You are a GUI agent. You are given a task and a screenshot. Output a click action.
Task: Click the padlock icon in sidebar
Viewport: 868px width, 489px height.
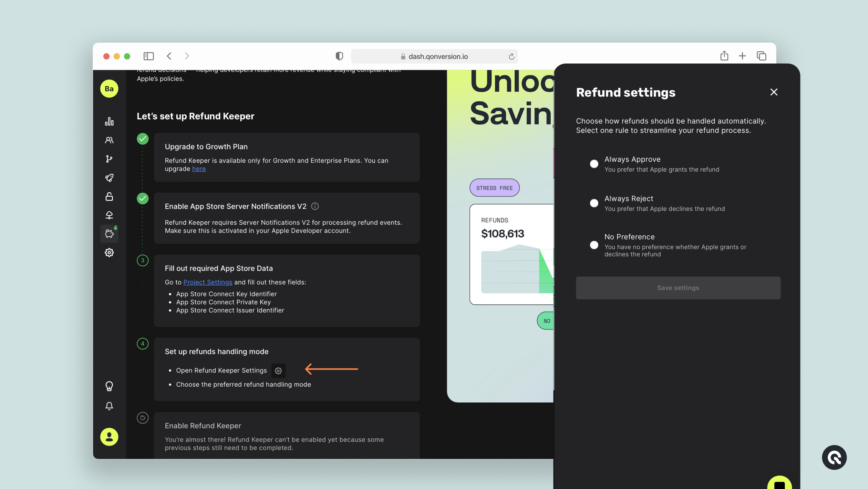tap(109, 196)
